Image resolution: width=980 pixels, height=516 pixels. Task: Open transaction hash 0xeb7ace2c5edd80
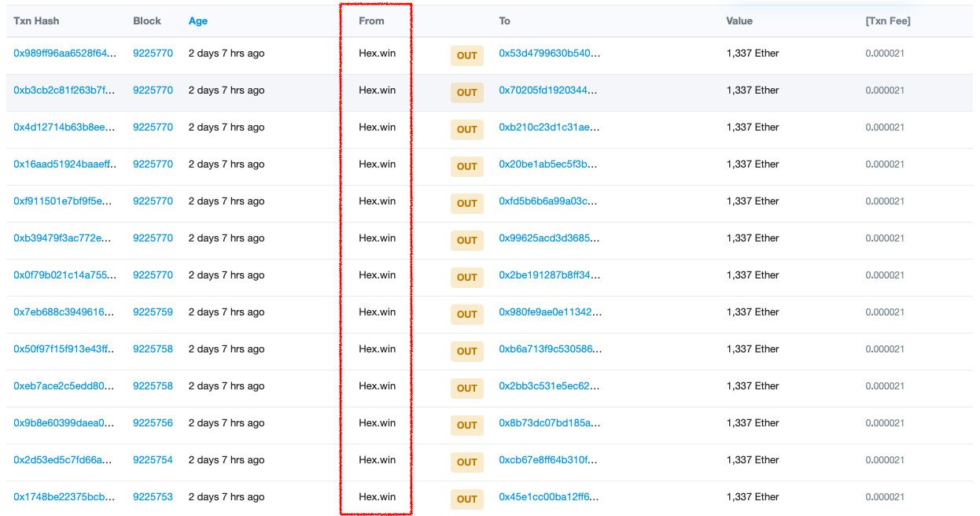pyautogui.click(x=65, y=386)
